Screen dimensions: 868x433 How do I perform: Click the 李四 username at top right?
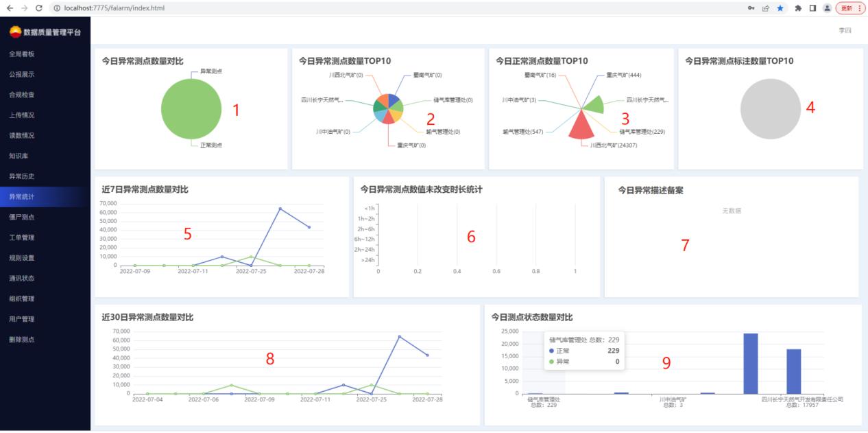(x=845, y=31)
